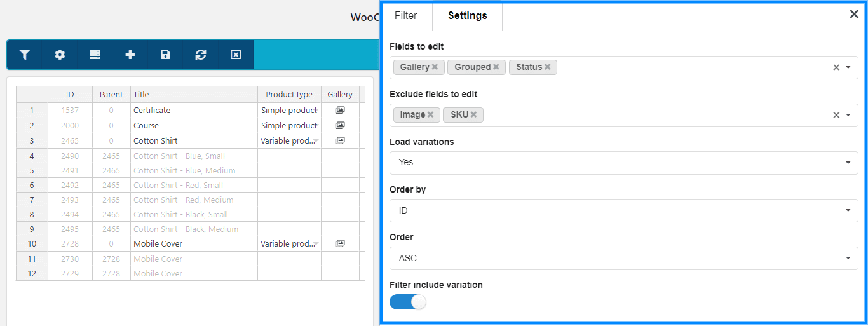Click the delete X box toolbar icon
Screen dimensions: 868x326
click(236, 55)
